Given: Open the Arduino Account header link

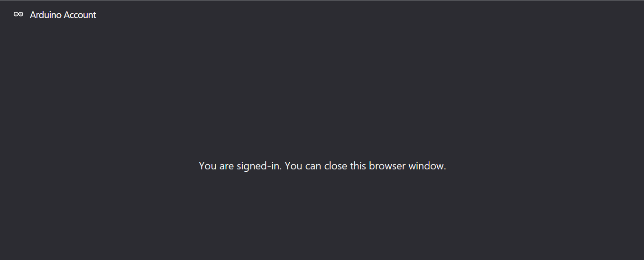Looking at the screenshot, I should coord(63,15).
